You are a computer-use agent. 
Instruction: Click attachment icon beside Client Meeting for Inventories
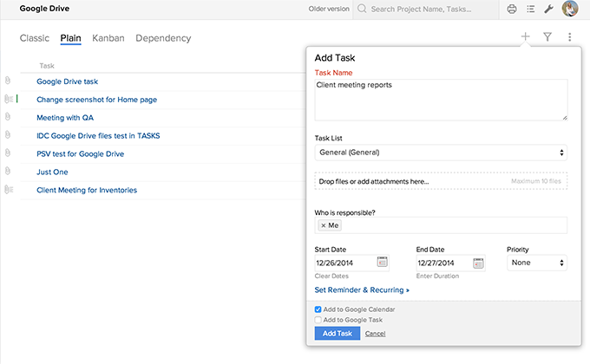click(9, 189)
